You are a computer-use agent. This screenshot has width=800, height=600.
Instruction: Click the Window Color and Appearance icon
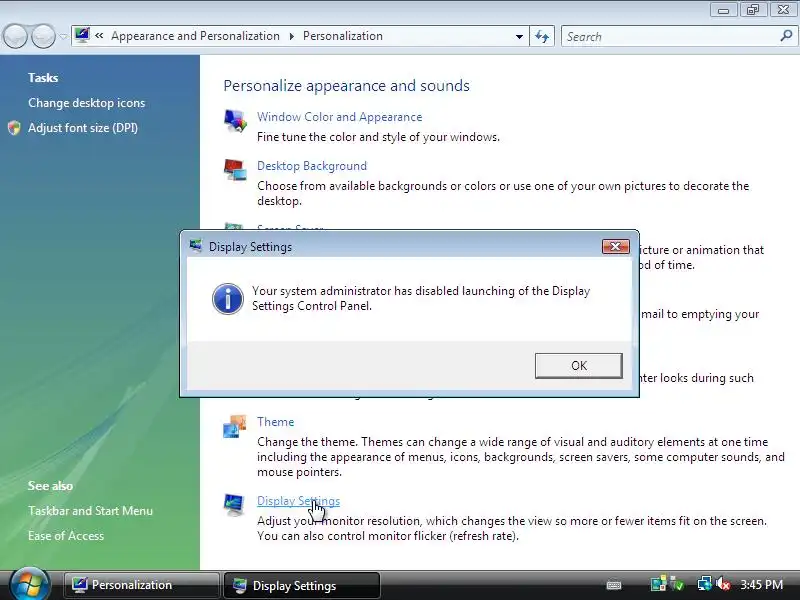pyautogui.click(x=235, y=121)
